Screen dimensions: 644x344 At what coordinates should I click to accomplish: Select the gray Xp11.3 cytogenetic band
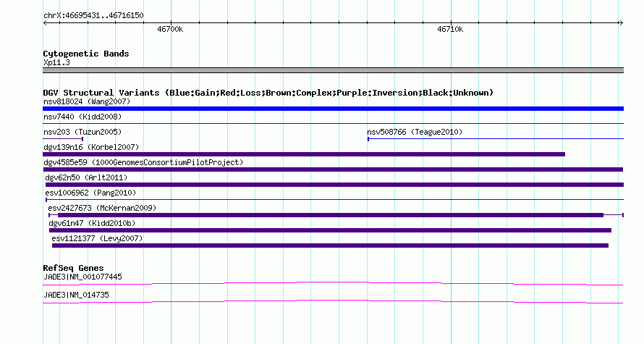[x=333, y=70]
